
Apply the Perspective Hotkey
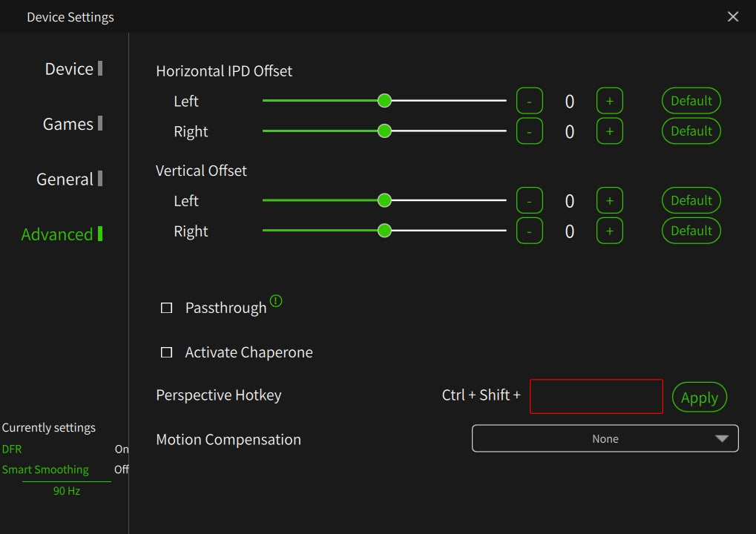[699, 398]
